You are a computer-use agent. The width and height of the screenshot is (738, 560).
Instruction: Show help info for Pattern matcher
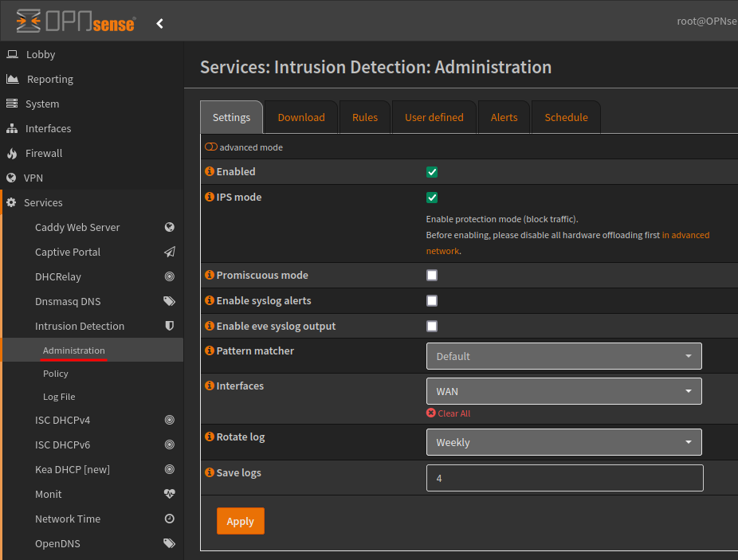pyautogui.click(x=210, y=350)
